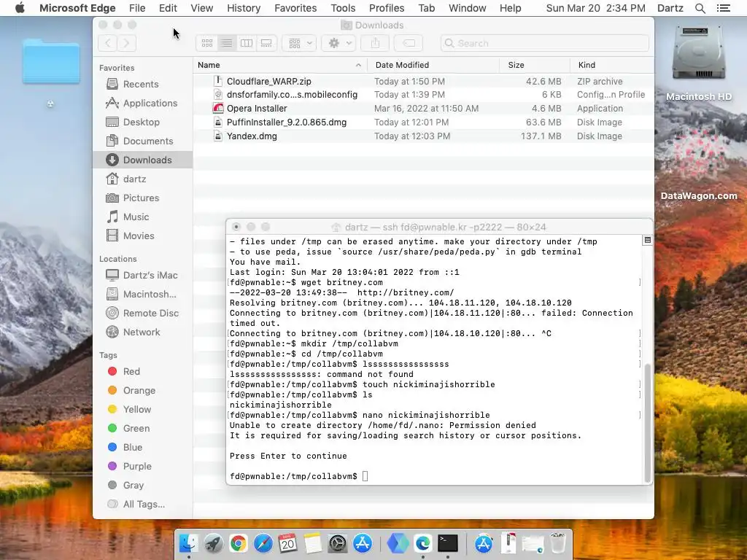Screen dimensions: 747x560
Task: Select the desktop folder icon
Action: point(51,62)
